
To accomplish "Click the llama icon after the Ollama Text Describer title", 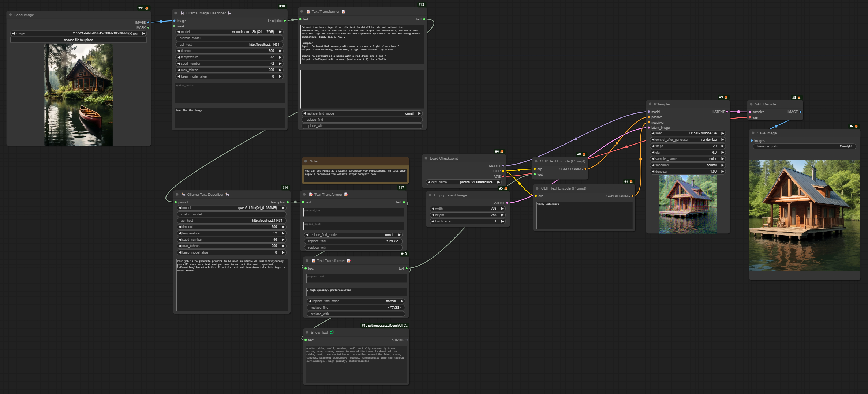I will [x=227, y=195].
